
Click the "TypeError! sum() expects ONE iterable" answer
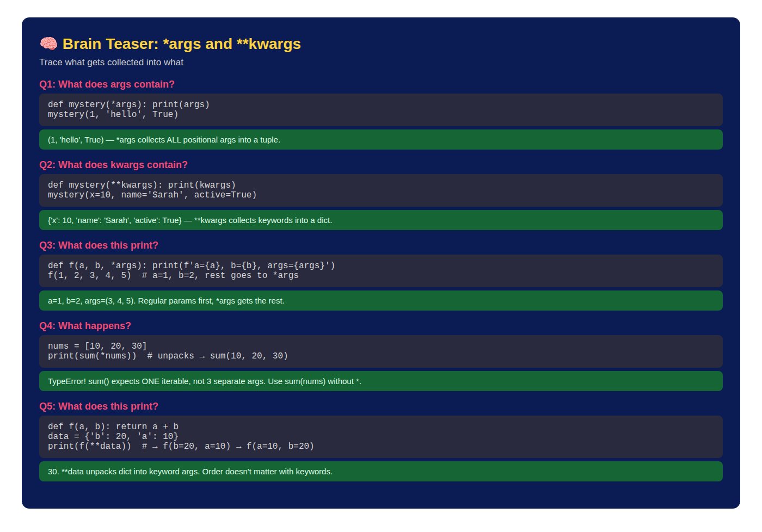tap(381, 381)
